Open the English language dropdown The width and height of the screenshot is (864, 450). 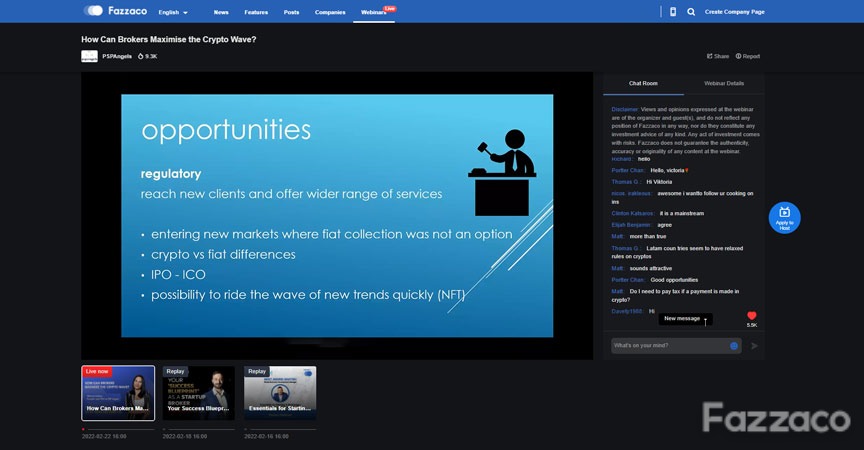pyautogui.click(x=173, y=12)
